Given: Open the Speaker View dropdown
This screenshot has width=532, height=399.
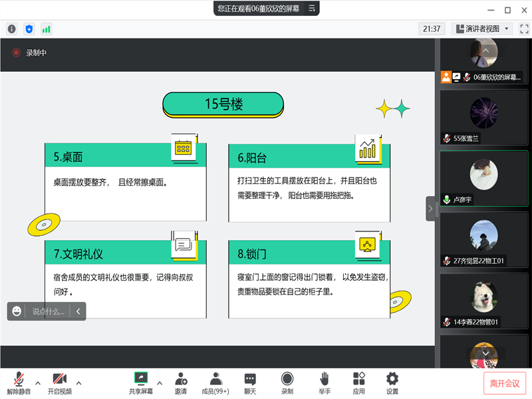Looking at the screenshot, I should tap(481, 29).
